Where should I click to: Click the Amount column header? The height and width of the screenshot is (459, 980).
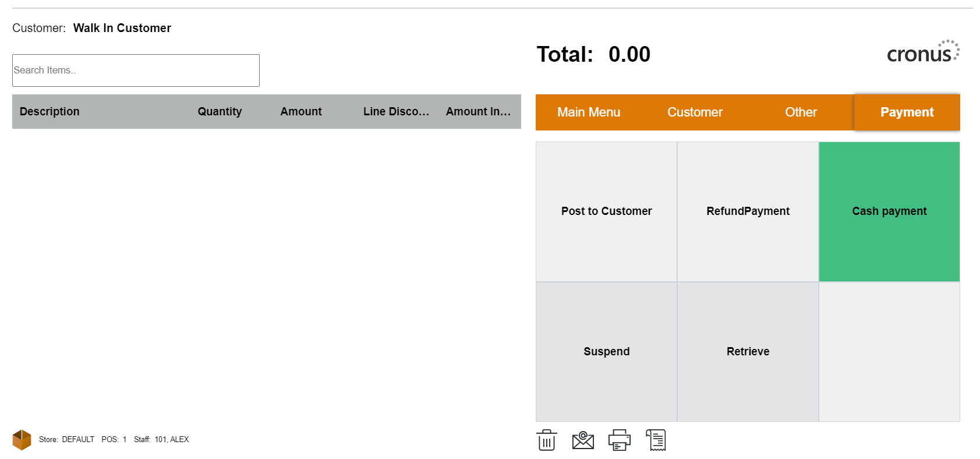point(301,112)
